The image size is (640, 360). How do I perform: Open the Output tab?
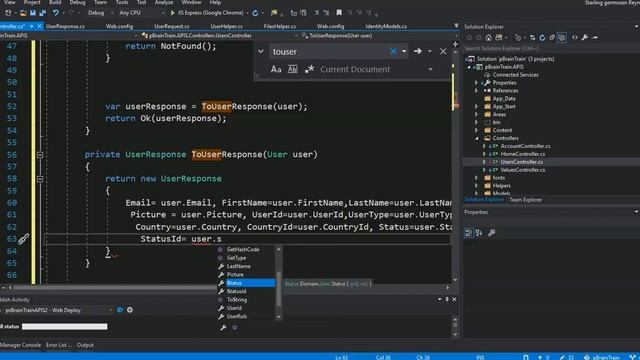[85, 345]
